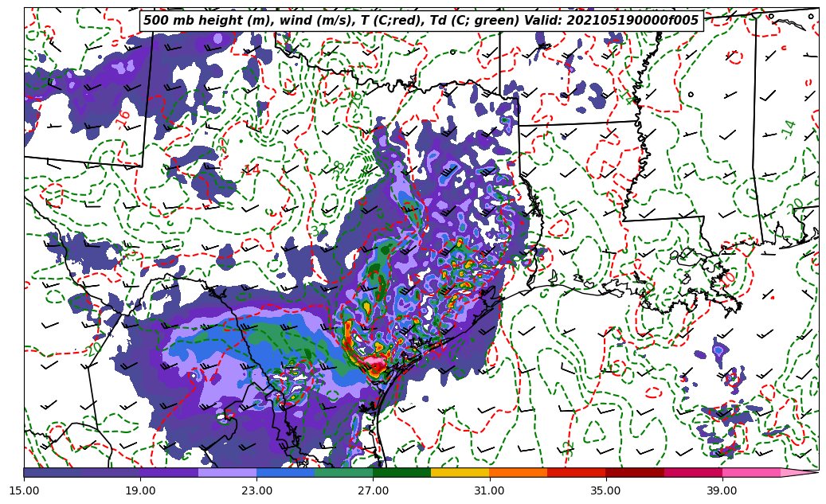Pick the dark maroon colorbar segment
The width and height of the screenshot is (826, 504).
(634, 472)
